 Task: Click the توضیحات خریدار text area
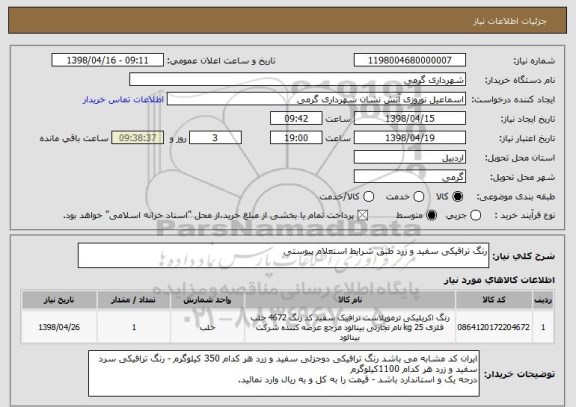click(x=284, y=374)
